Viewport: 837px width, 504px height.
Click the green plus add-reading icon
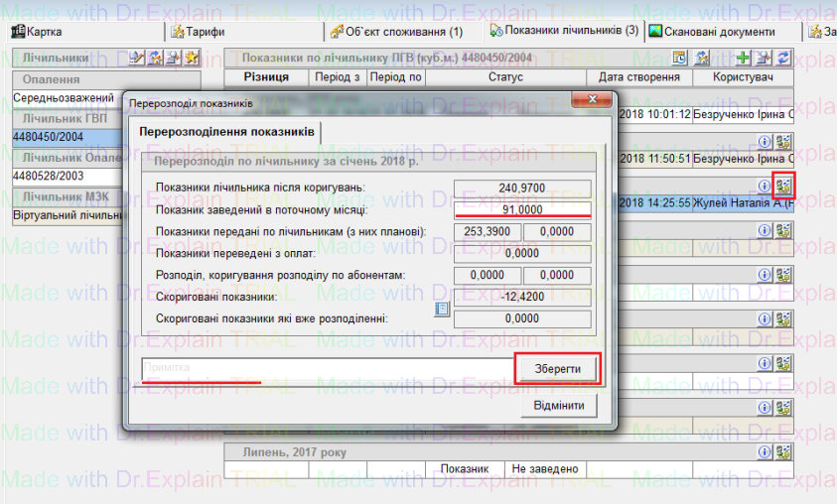(744, 59)
